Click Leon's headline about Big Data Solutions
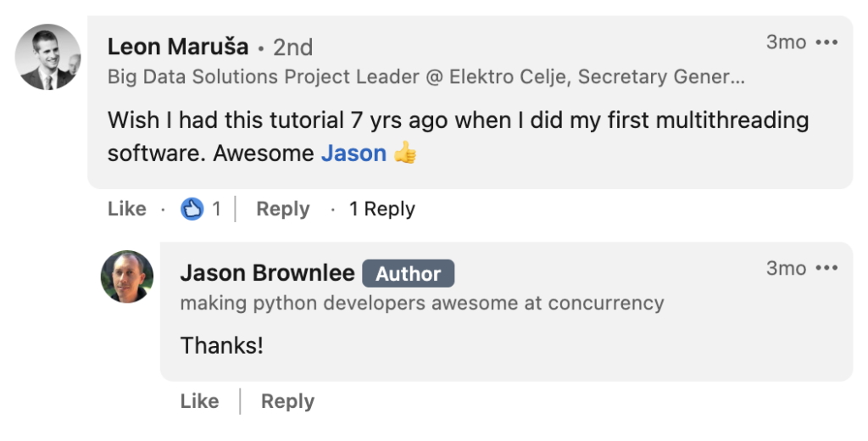 (426, 77)
